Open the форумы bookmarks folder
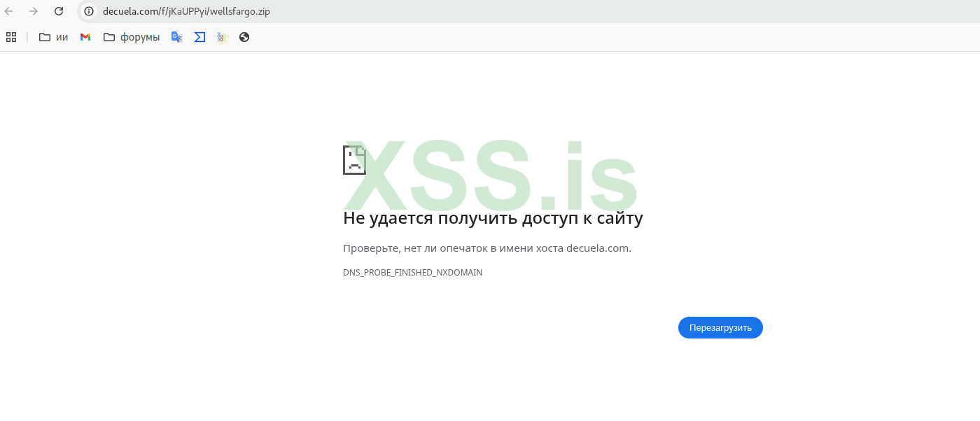 [132, 37]
